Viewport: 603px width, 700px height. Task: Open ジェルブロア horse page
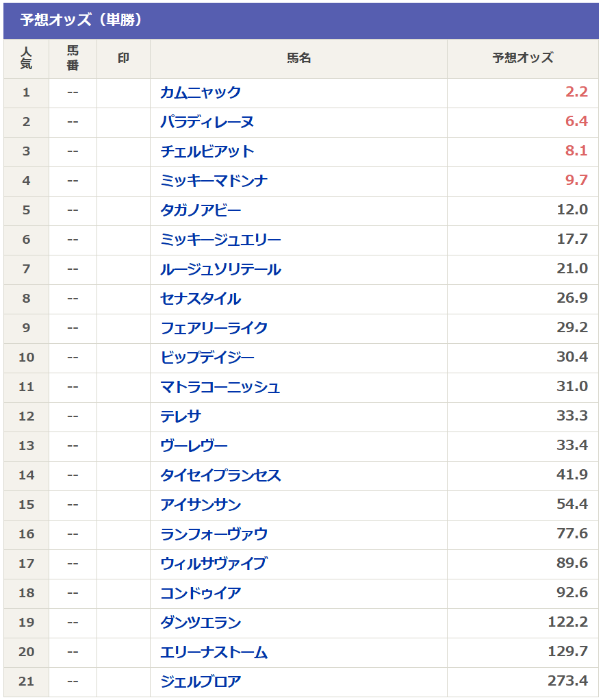(x=201, y=682)
